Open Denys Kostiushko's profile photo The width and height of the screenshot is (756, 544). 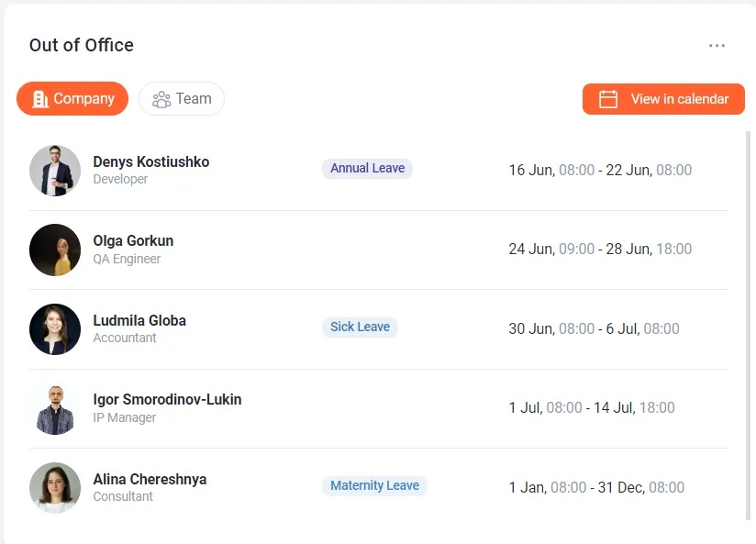55,171
